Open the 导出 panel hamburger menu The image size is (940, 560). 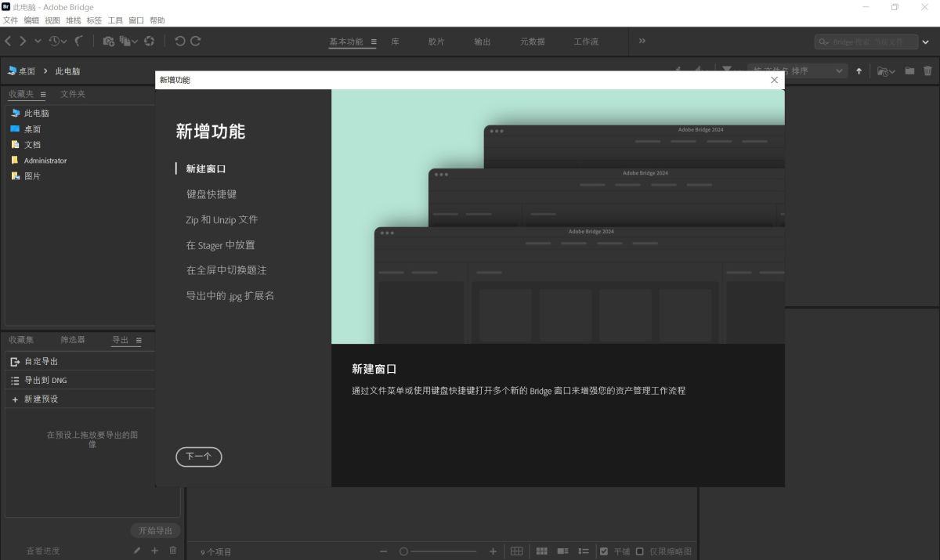(139, 341)
